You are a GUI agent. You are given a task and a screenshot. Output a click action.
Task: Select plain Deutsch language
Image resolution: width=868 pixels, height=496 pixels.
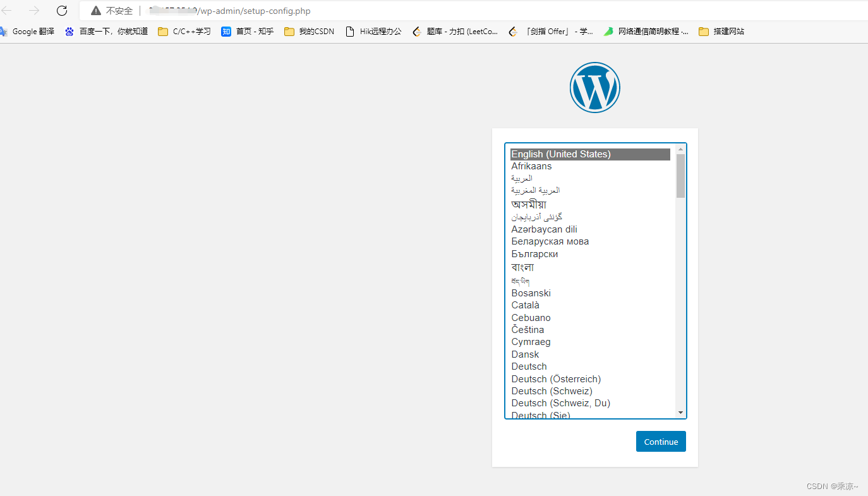590,366
